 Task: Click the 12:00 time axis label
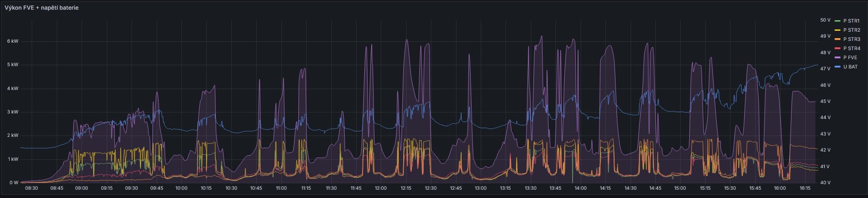381,188
